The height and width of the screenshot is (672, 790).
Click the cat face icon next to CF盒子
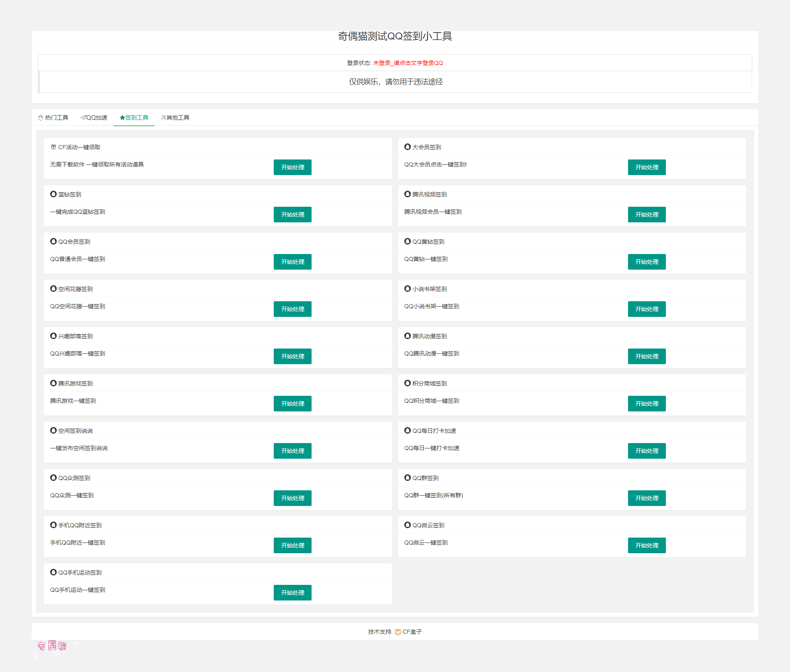(397, 632)
